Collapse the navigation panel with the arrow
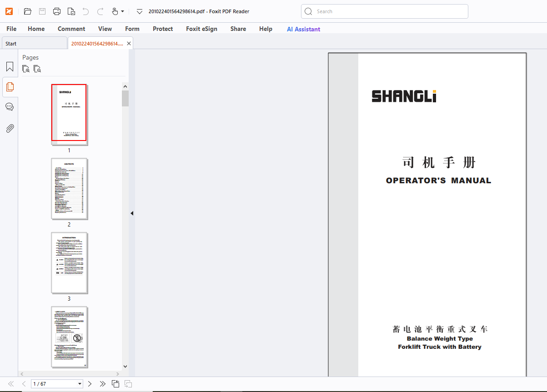 [x=132, y=213]
